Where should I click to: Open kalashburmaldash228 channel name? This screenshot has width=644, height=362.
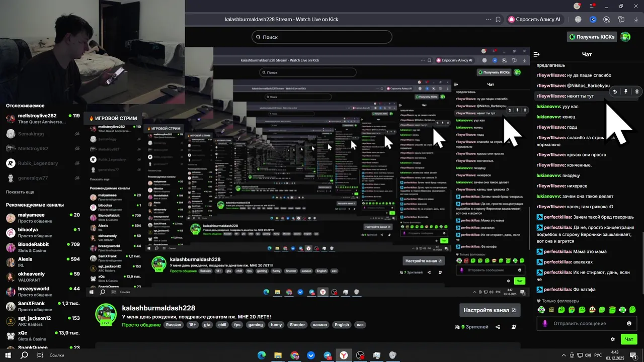click(x=158, y=308)
